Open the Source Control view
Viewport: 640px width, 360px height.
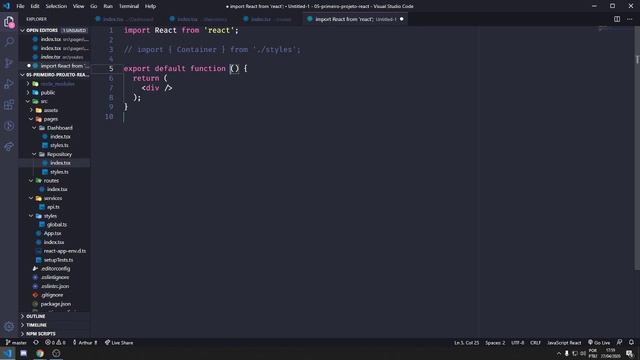9,63
